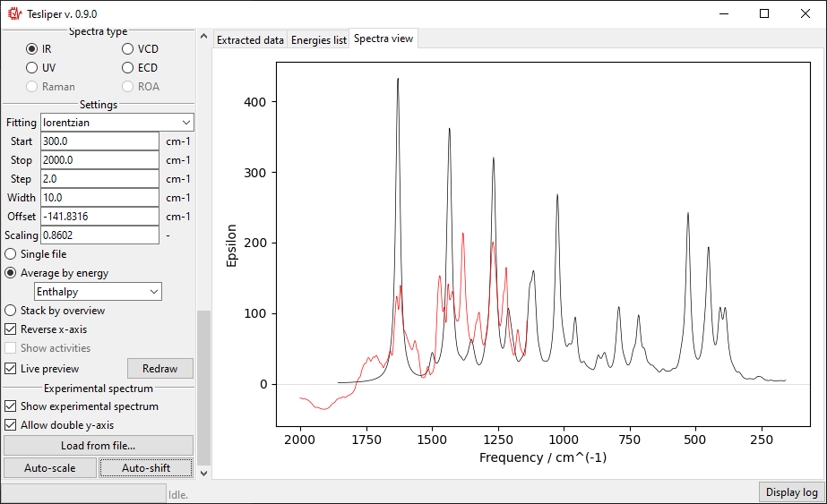The image size is (827, 504).
Task: Click the scroll down arrow of settings panel
Action: point(203,474)
